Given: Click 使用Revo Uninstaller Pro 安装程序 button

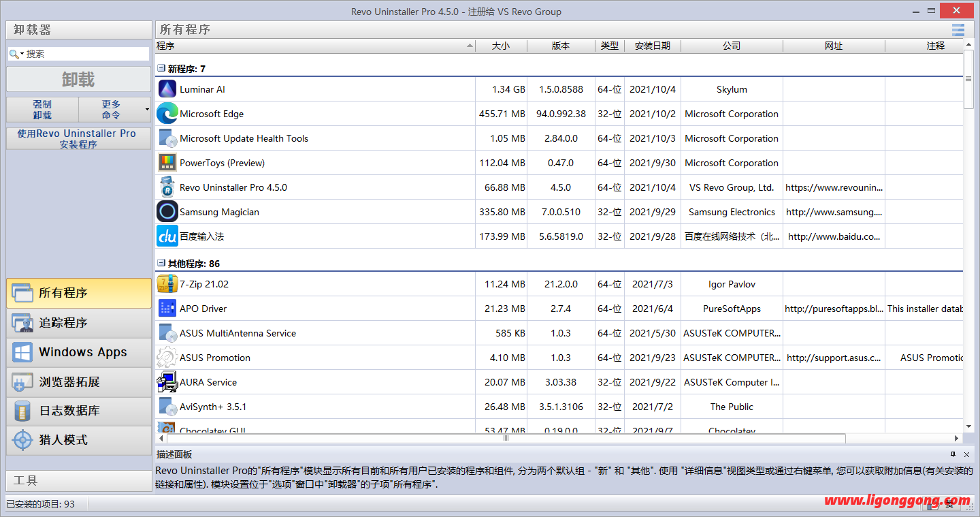Looking at the screenshot, I should click(x=79, y=139).
